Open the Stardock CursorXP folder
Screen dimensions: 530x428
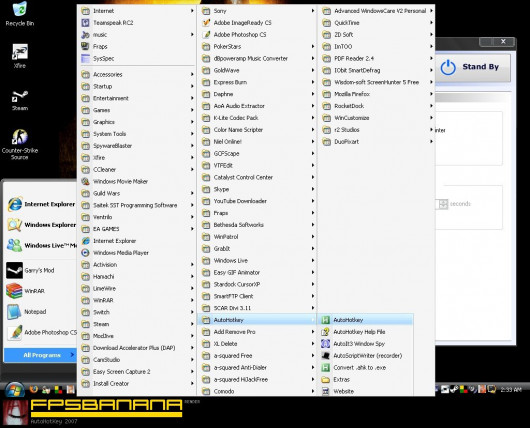tap(258, 284)
